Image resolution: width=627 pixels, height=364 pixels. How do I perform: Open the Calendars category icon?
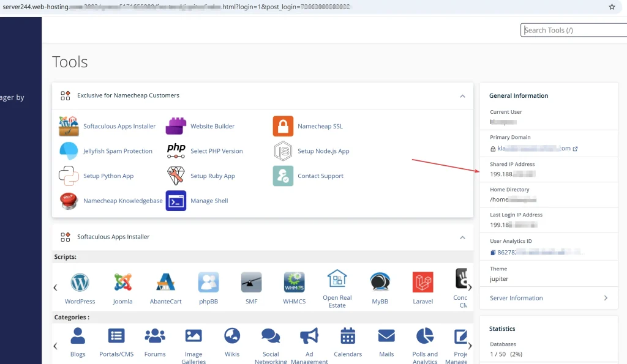click(x=348, y=336)
